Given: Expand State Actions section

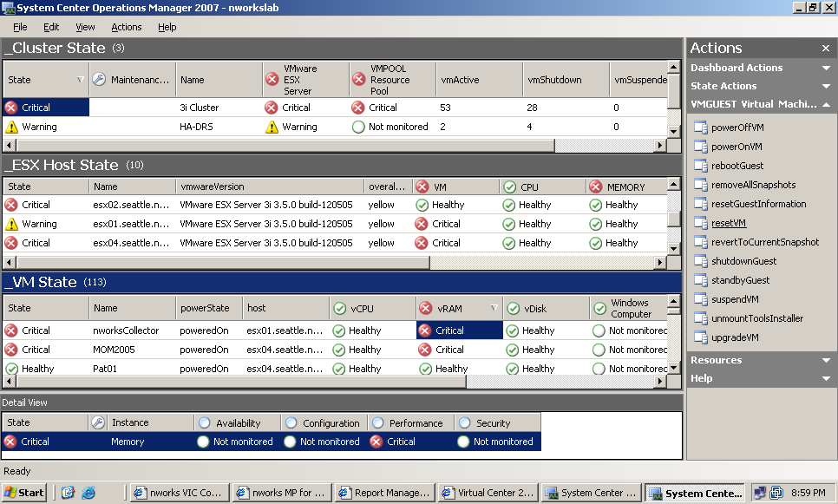Looking at the screenshot, I should (x=826, y=86).
